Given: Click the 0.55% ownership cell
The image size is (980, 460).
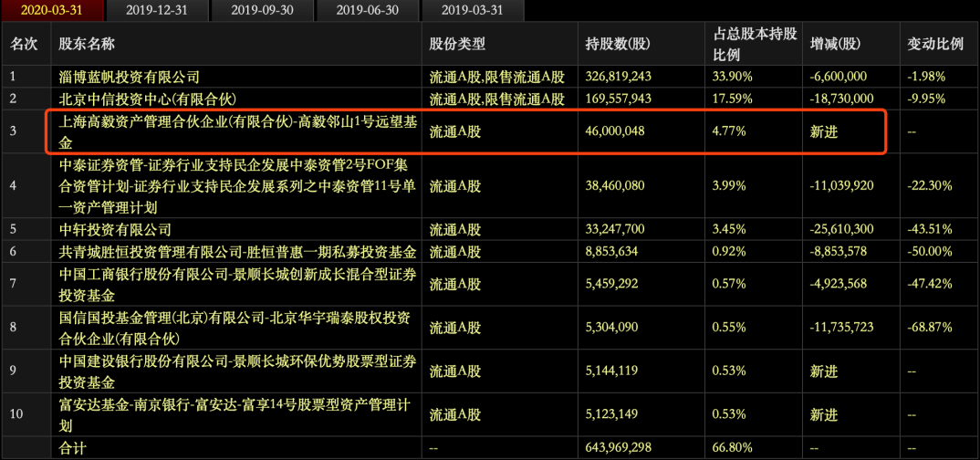Looking at the screenshot, I should tap(729, 327).
